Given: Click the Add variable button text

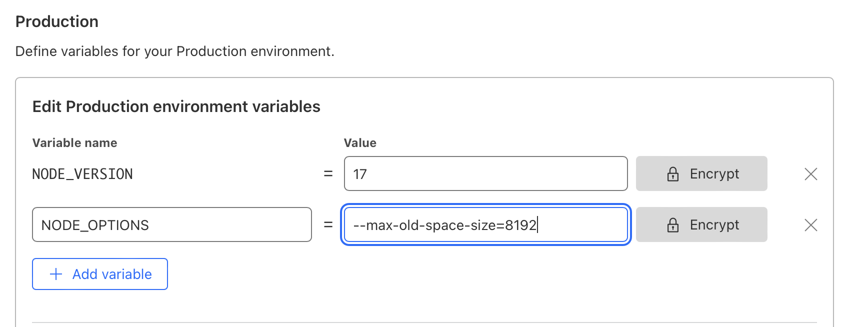Looking at the screenshot, I should coord(112,274).
